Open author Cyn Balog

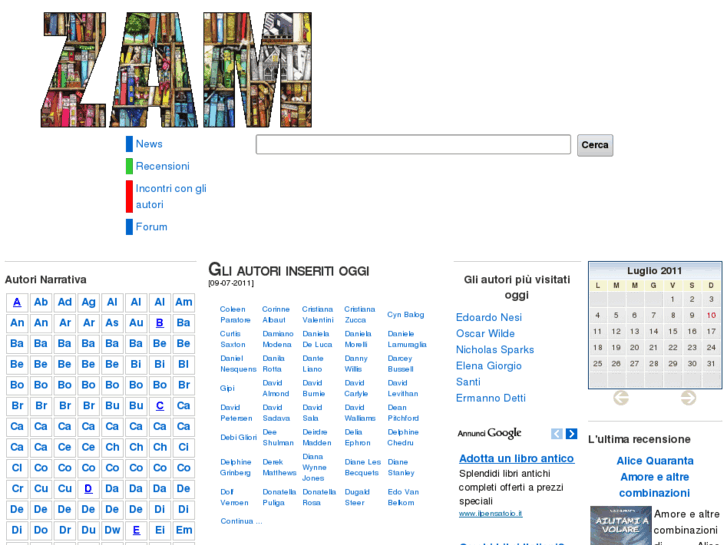coord(406,314)
